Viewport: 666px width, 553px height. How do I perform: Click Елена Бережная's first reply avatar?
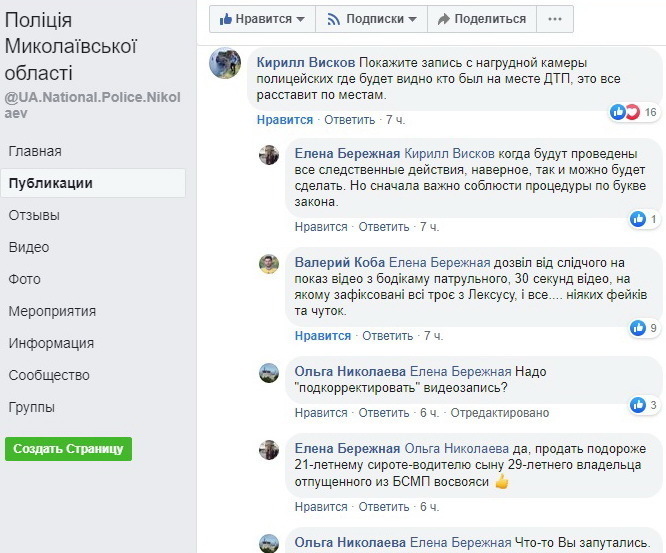tap(269, 155)
